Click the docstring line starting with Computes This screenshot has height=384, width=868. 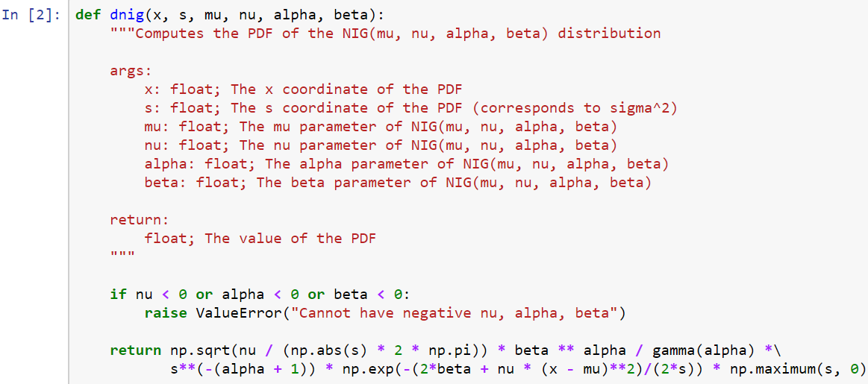coord(385,34)
